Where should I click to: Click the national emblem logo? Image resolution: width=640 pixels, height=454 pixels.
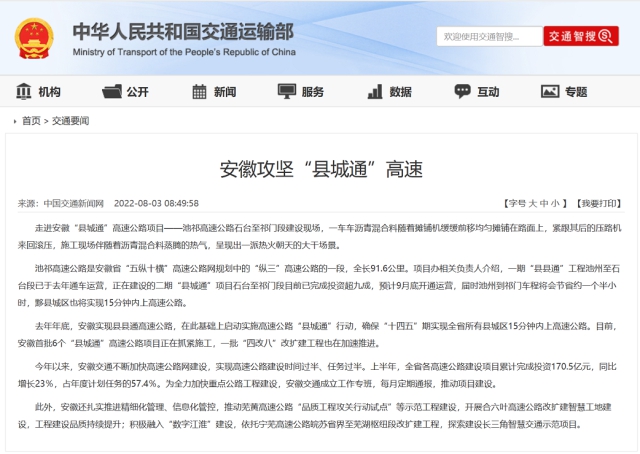pyautogui.click(x=35, y=37)
